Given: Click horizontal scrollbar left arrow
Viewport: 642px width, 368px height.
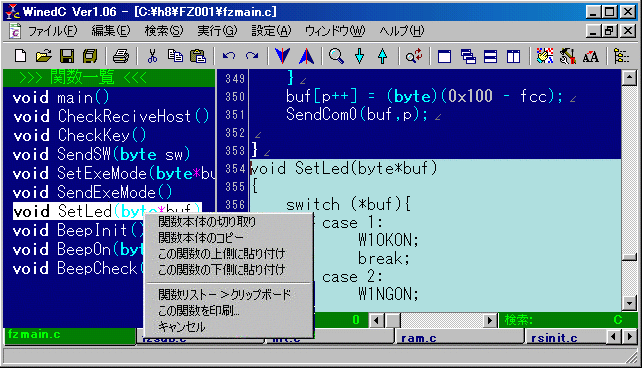Looking at the screenshot, I should point(377,320).
